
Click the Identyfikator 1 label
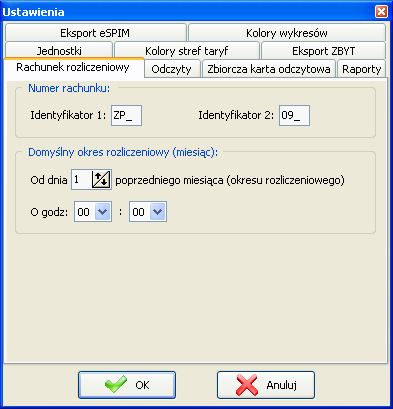68,115
